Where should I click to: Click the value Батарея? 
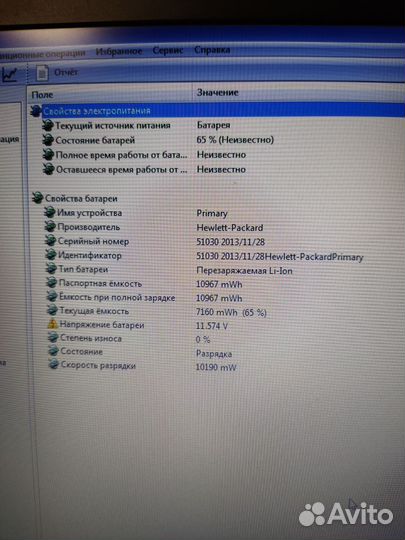tap(214, 125)
